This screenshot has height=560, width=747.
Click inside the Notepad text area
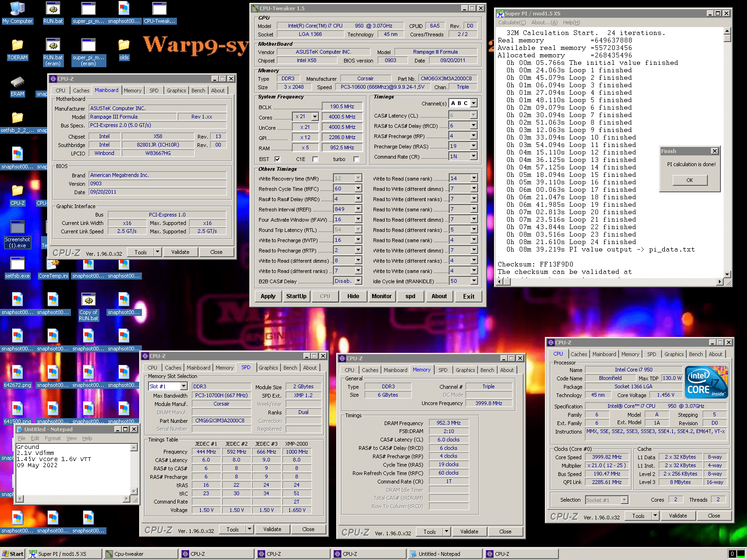(x=73, y=469)
